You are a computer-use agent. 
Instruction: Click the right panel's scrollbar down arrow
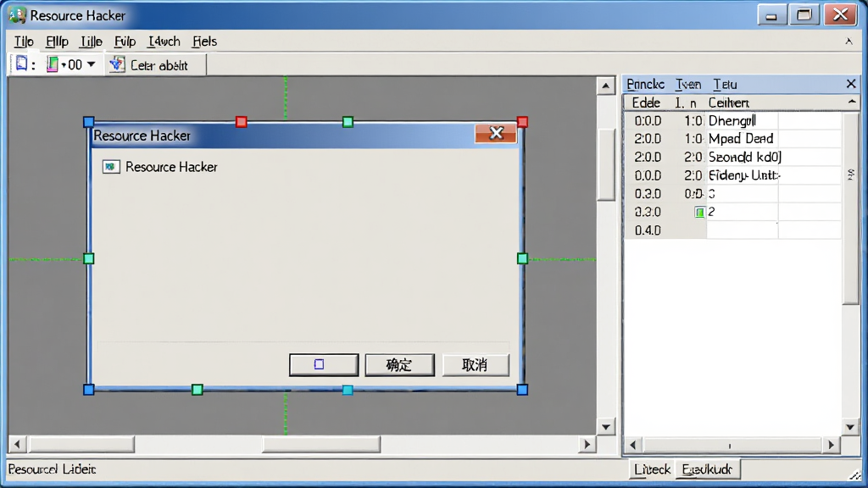(850, 427)
